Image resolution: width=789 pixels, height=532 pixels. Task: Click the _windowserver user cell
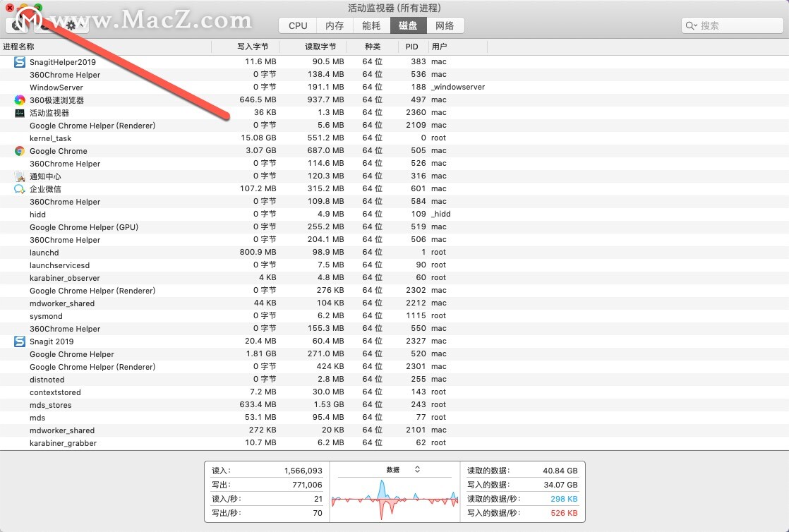458,87
